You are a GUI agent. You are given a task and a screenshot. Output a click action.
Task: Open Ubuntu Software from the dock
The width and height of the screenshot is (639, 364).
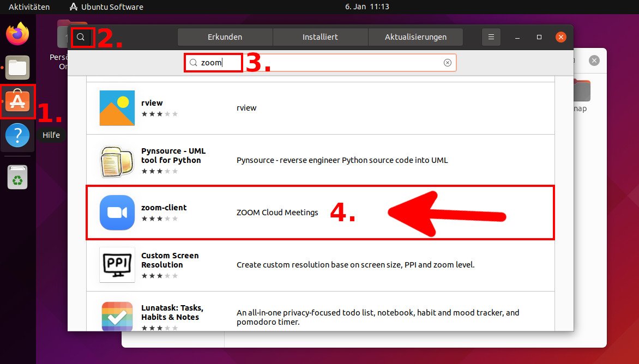(17, 101)
